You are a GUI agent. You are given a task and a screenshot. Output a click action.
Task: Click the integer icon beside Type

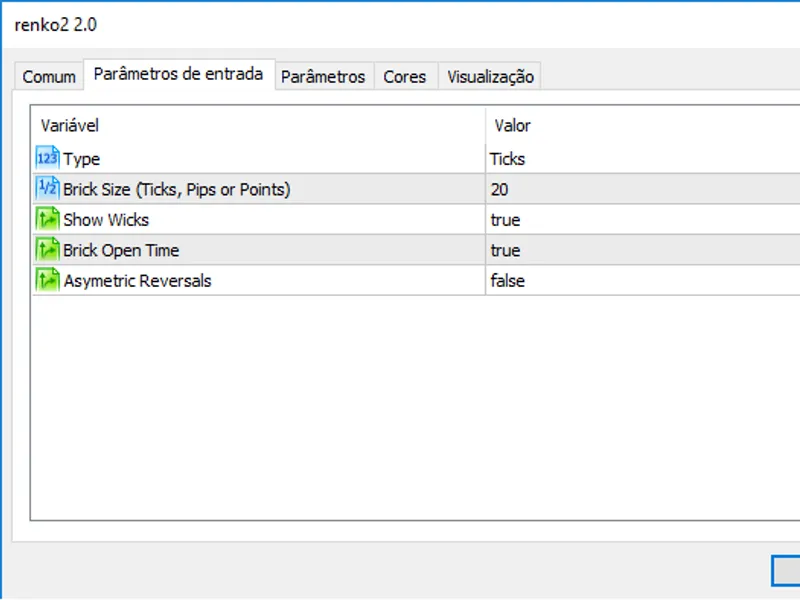(47, 158)
